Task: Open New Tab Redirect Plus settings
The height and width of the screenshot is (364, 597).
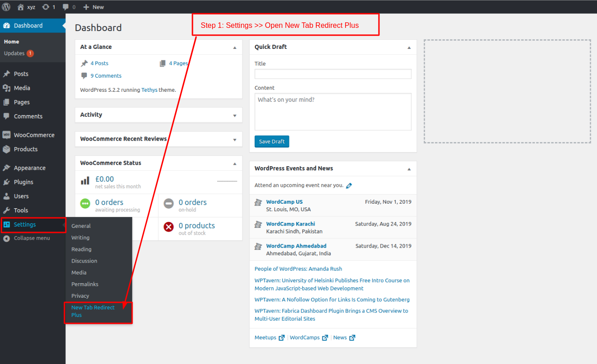Action: [93, 311]
